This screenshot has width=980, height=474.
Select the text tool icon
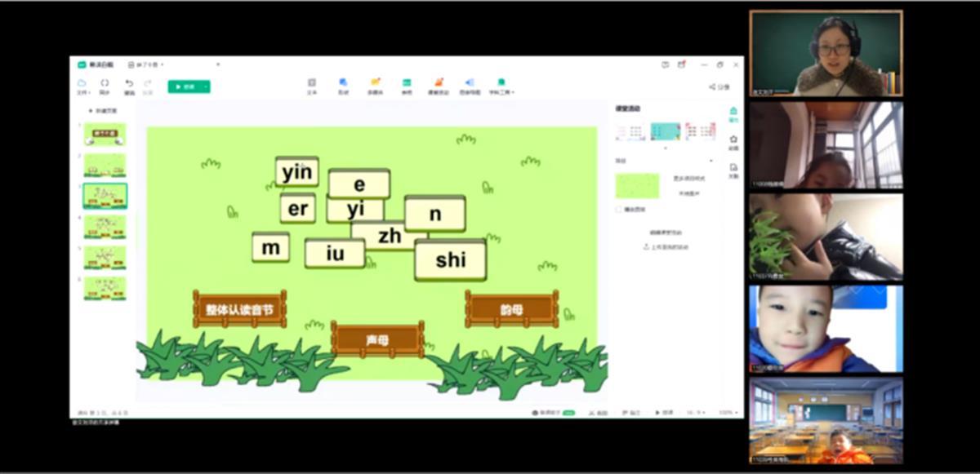[311, 84]
